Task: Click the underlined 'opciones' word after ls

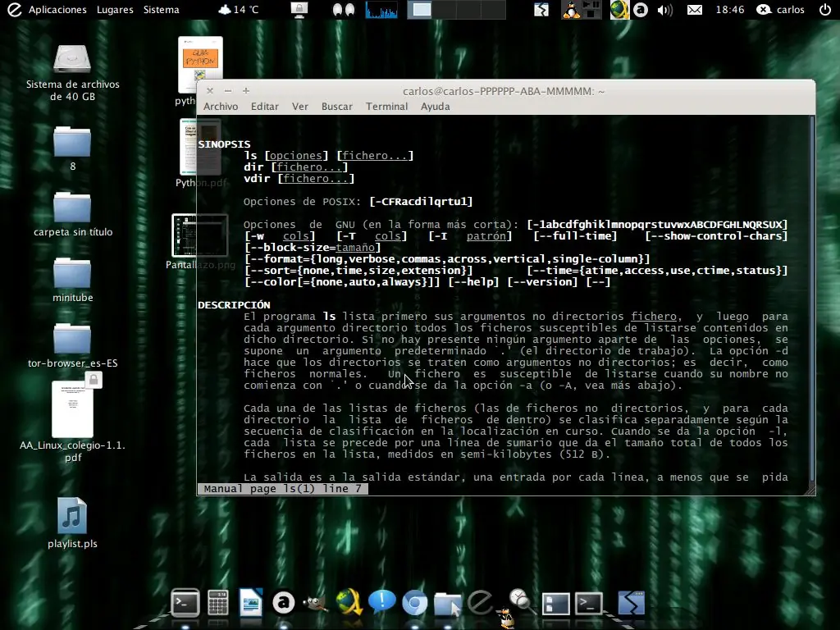Action: [295, 156]
